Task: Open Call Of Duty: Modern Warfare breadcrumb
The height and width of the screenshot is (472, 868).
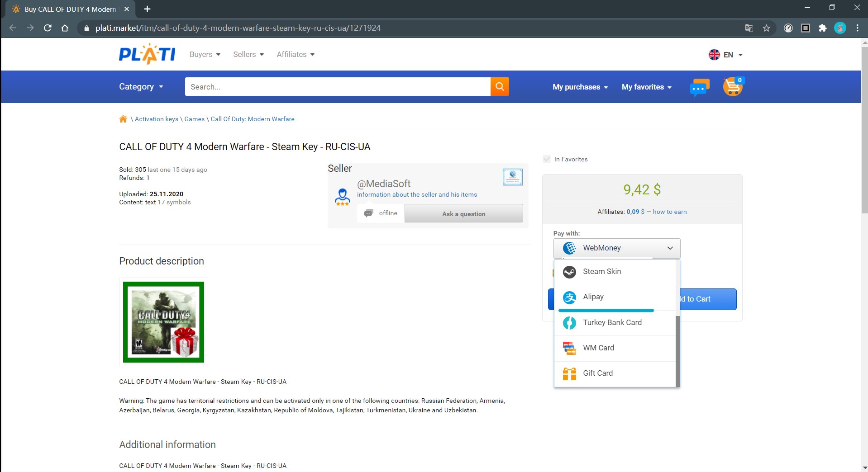Action: point(253,119)
